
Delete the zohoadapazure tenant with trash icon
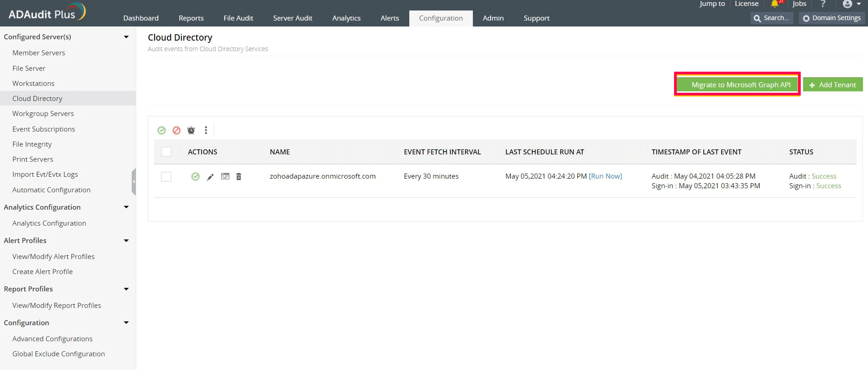(239, 177)
